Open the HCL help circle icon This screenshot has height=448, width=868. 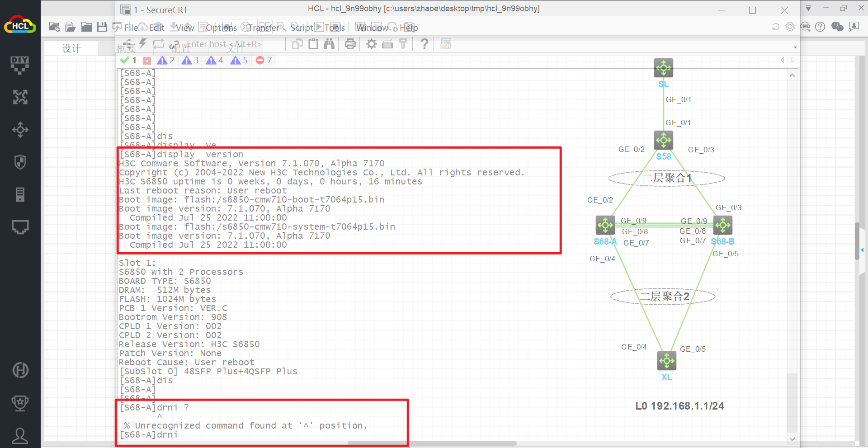[820, 27]
